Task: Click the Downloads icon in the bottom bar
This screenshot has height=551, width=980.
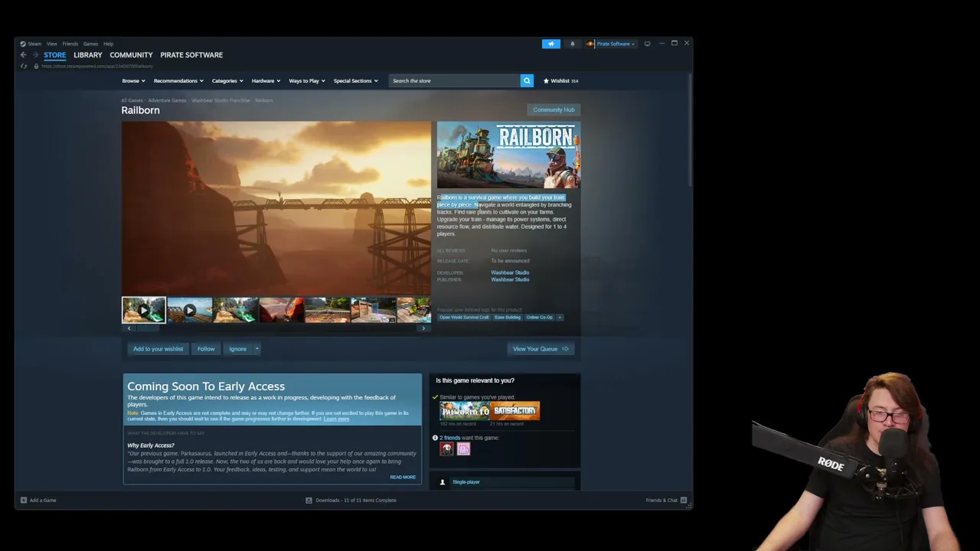Action: [309, 500]
